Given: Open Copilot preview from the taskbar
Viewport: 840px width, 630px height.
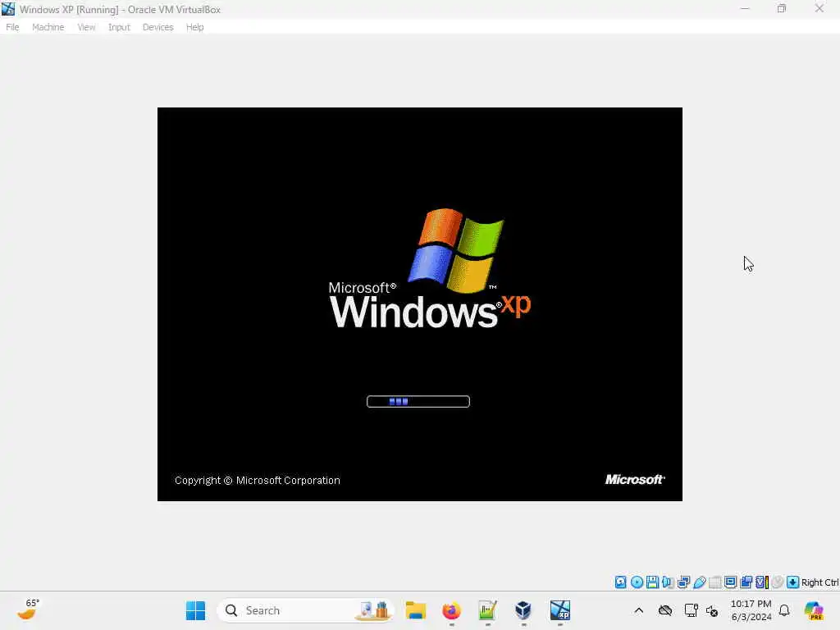Looking at the screenshot, I should tap(814, 610).
